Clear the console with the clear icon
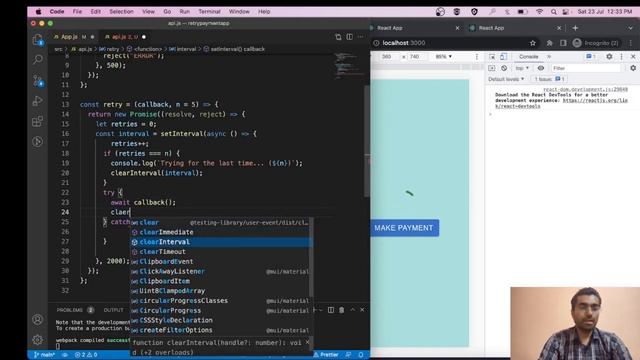This screenshot has height=360, width=640. tap(504, 68)
